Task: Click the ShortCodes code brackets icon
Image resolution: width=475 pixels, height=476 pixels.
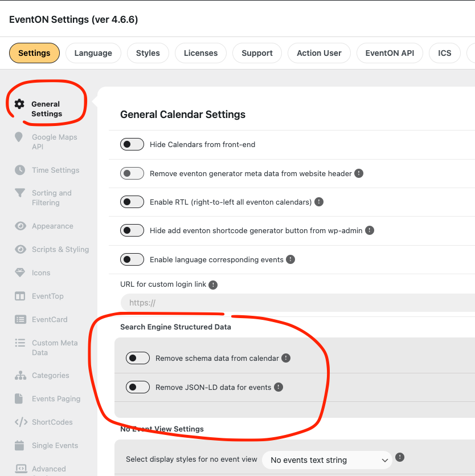Action: pyautogui.click(x=21, y=422)
